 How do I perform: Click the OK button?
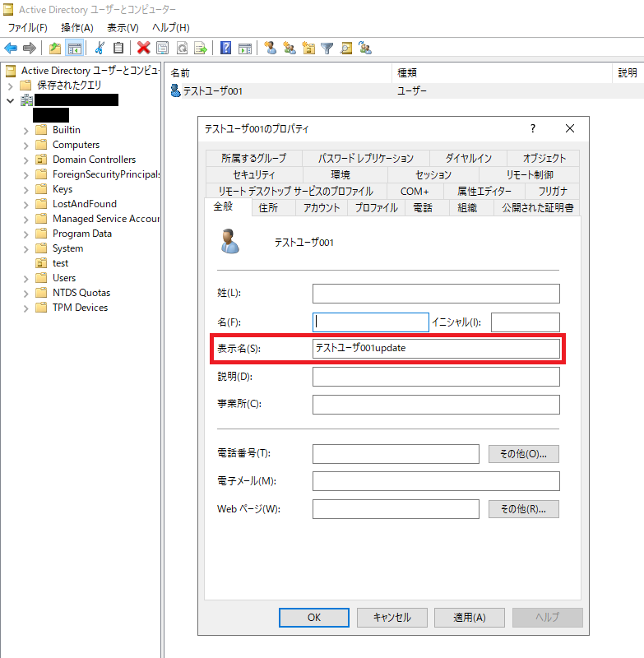pyautogui.click(x=314, y=618)
